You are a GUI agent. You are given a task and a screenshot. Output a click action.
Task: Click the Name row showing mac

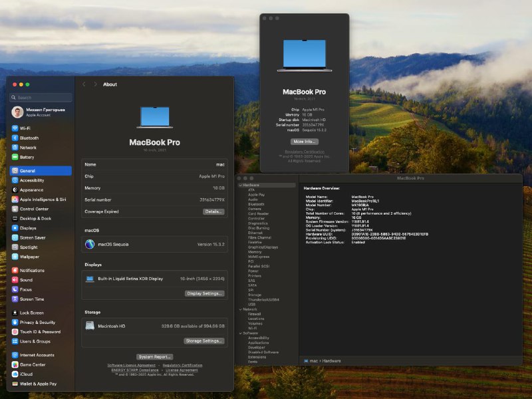[x=154, y=164]
